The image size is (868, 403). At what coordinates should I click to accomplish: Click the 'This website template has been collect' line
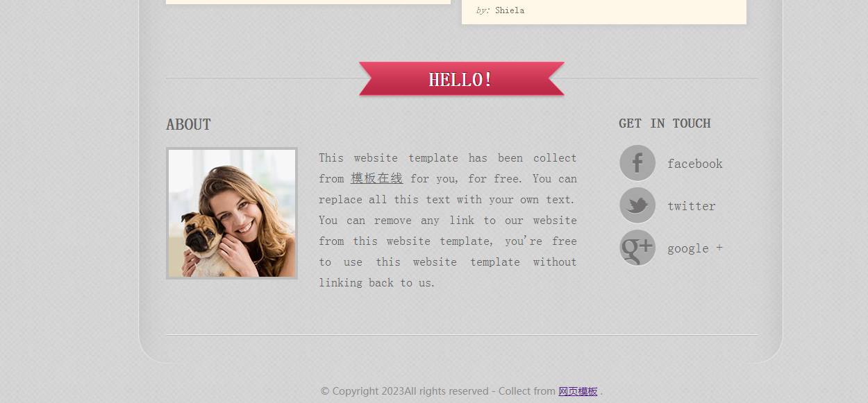tap(448, 157)
